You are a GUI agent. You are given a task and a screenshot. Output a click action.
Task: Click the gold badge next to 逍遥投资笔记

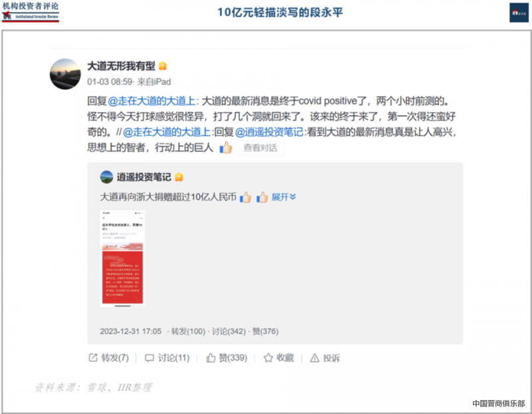(178, 177)
